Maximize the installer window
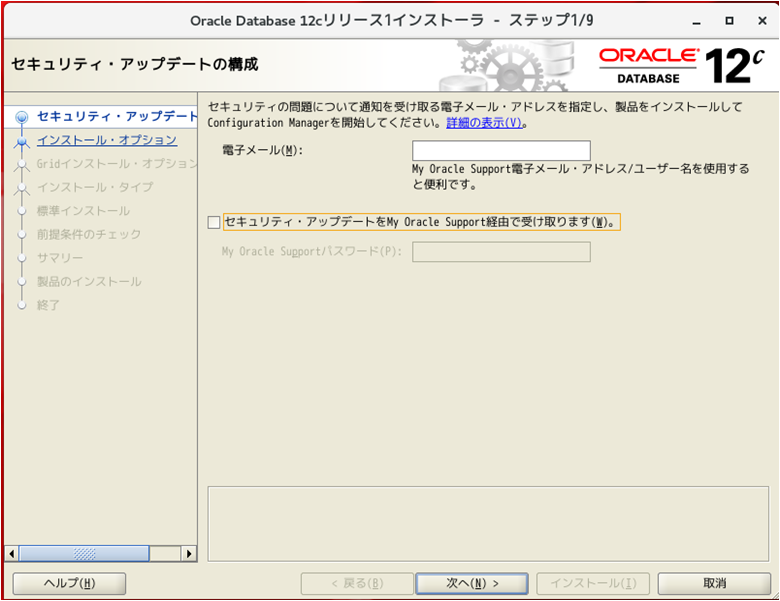 (729, 21)
